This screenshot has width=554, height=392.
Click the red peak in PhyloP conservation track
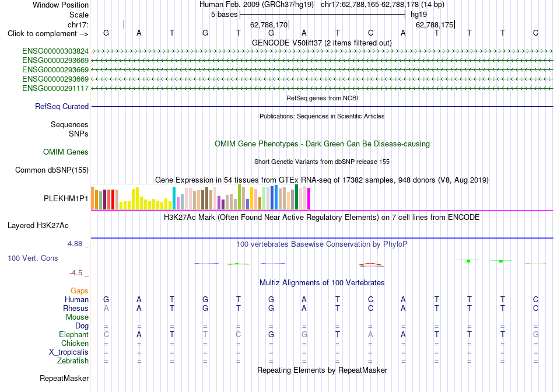(370, 264)
